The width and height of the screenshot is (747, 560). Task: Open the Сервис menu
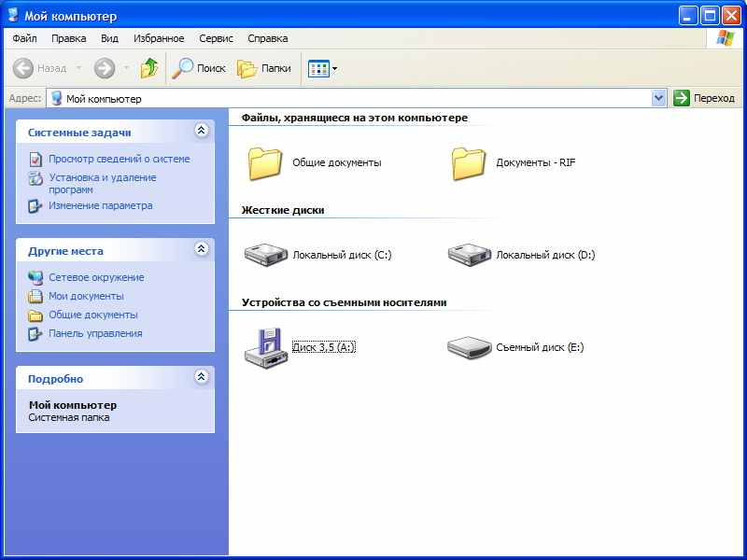coord(216,38)
